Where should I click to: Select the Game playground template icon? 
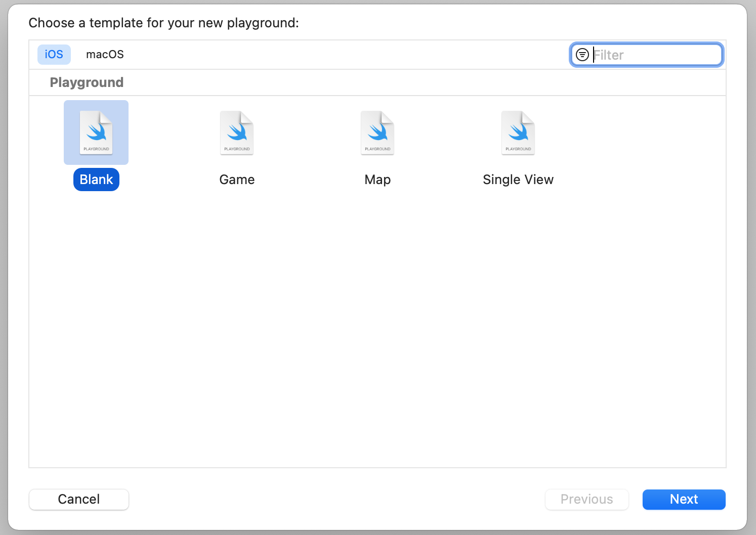tap(237, 132)
